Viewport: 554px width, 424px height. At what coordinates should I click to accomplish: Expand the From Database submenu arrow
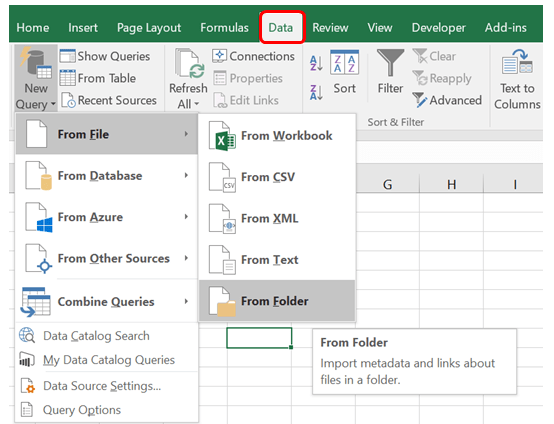pyautogui.click(x=186, y=175)
